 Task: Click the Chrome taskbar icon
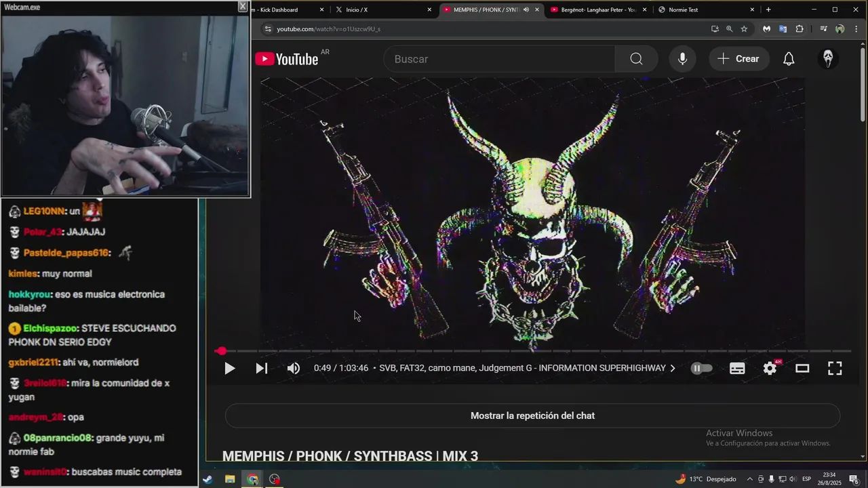pos(252,479)
